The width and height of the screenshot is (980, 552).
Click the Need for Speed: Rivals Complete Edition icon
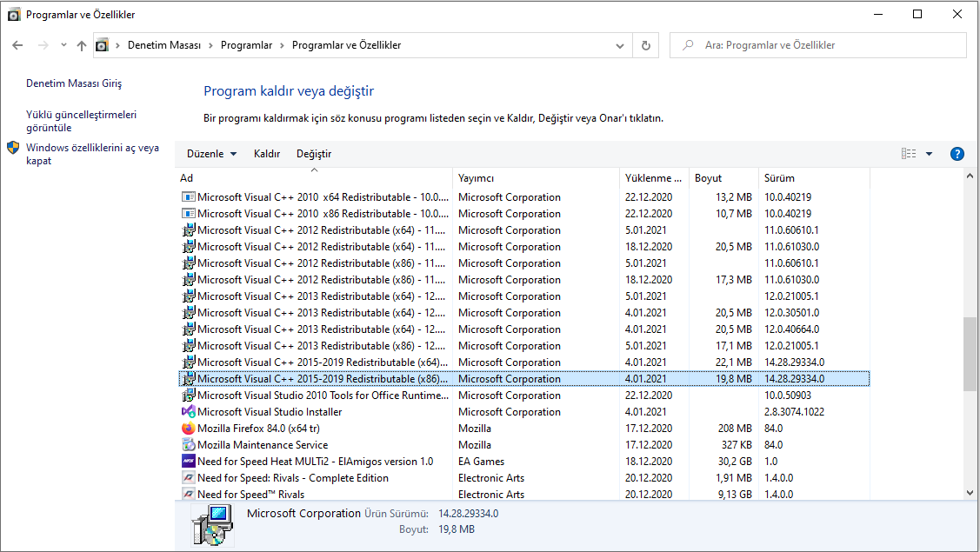coord(188,477)
